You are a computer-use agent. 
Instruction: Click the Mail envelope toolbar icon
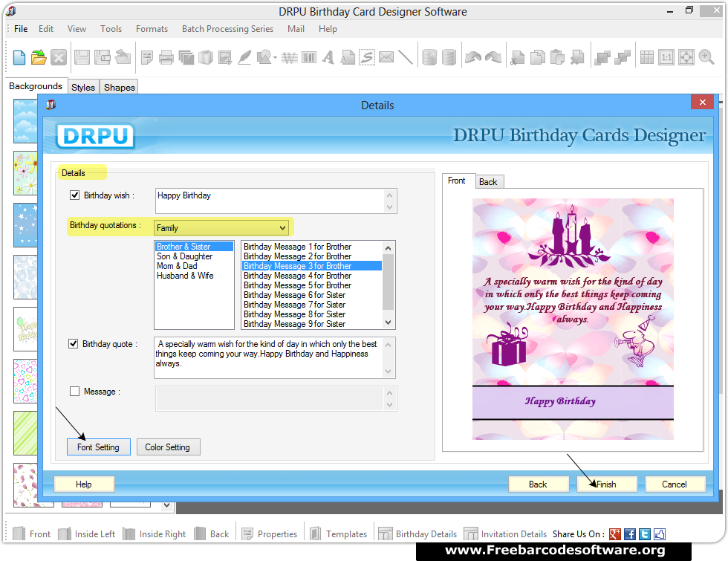pyautogui.click(x=386, y=57)
